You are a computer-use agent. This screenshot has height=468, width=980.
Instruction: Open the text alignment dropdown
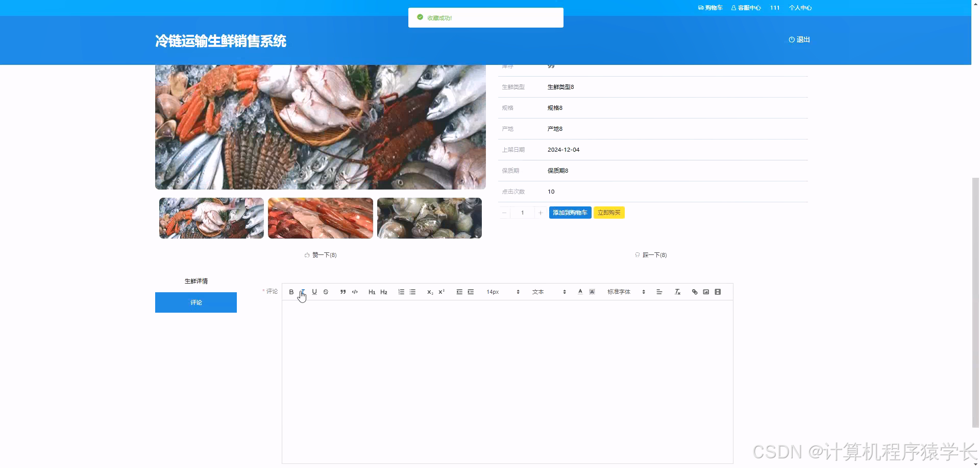click(x=659, y=292)
